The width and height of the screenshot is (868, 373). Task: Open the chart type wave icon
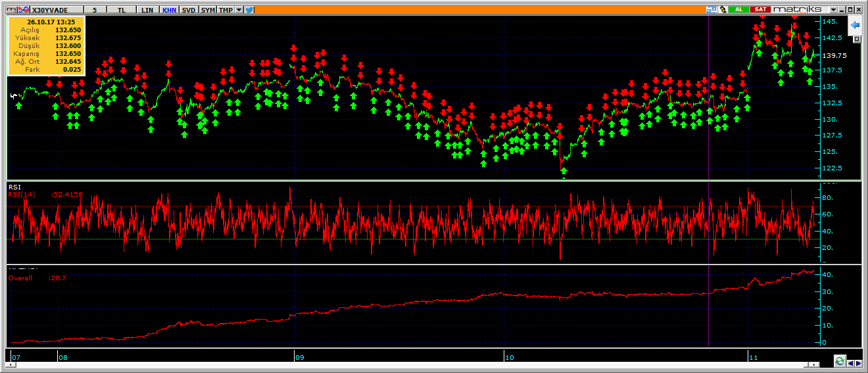click(24, 10)
